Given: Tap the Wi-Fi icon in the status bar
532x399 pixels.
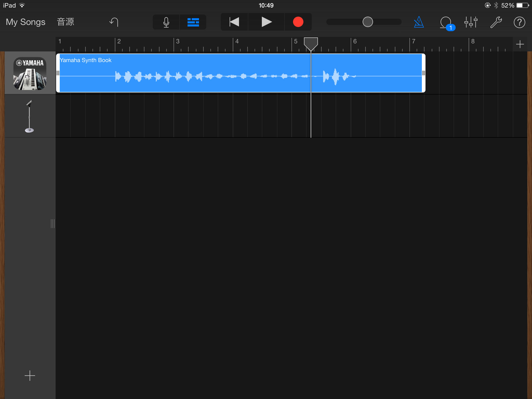Looking at the screenshot, I should tap(22, 5).
